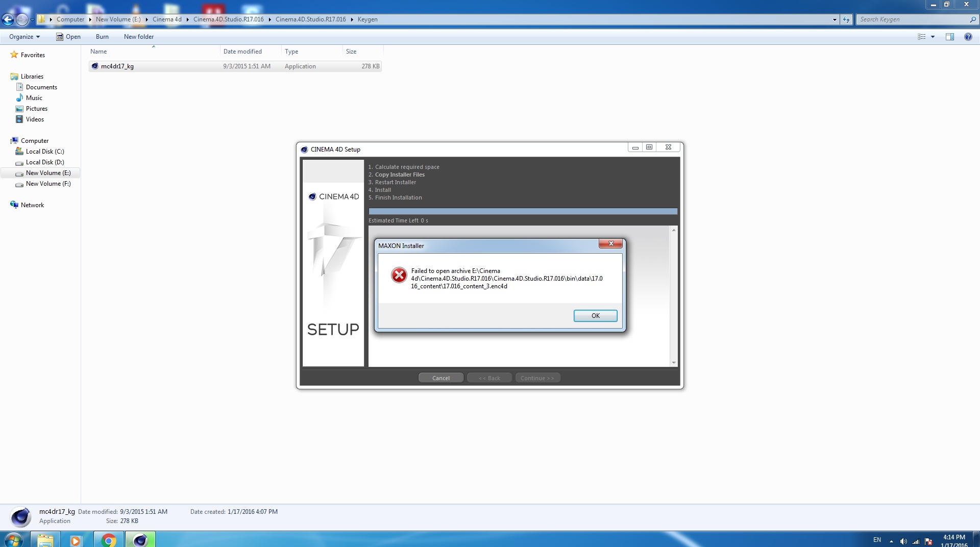Viewport: 980px width, 547px height.
Task: Click OK in the MAXON Installer error dialog
Action: pyautogui.click(x=595, y=316)
